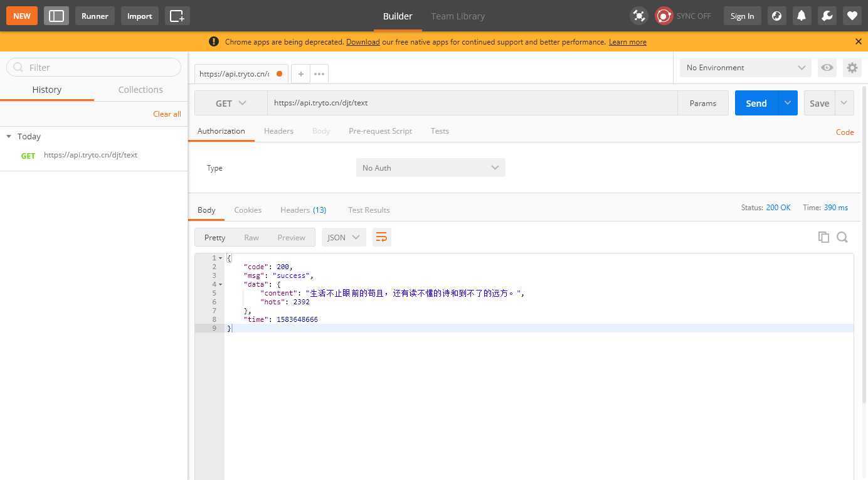Copy the response body to clipboard
868x480 pixels.
(823, 237)
